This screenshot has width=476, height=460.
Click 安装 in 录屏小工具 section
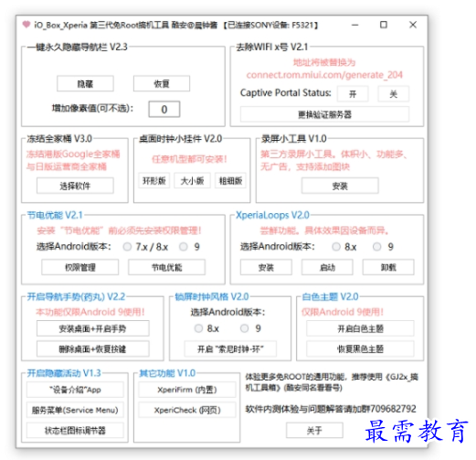pos(340,186)
